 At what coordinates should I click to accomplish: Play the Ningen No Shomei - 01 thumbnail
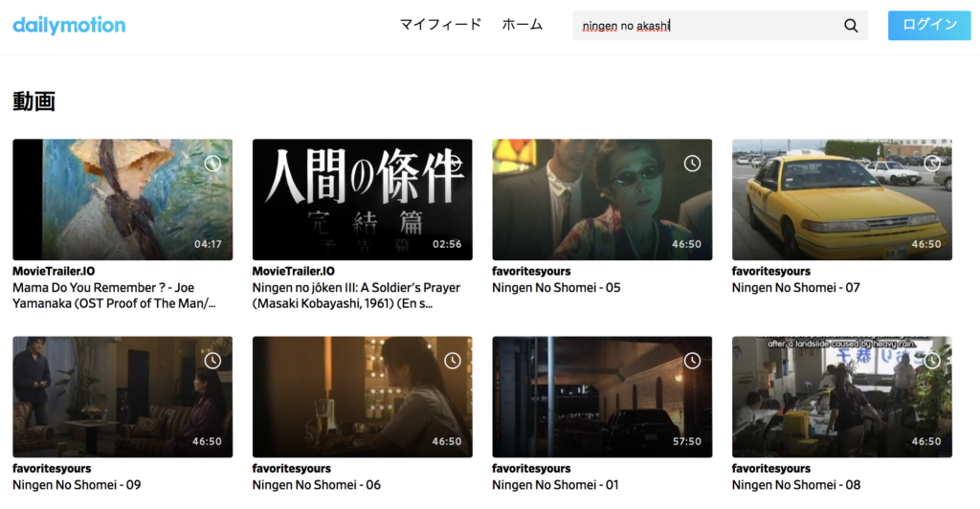click(602, 397)
